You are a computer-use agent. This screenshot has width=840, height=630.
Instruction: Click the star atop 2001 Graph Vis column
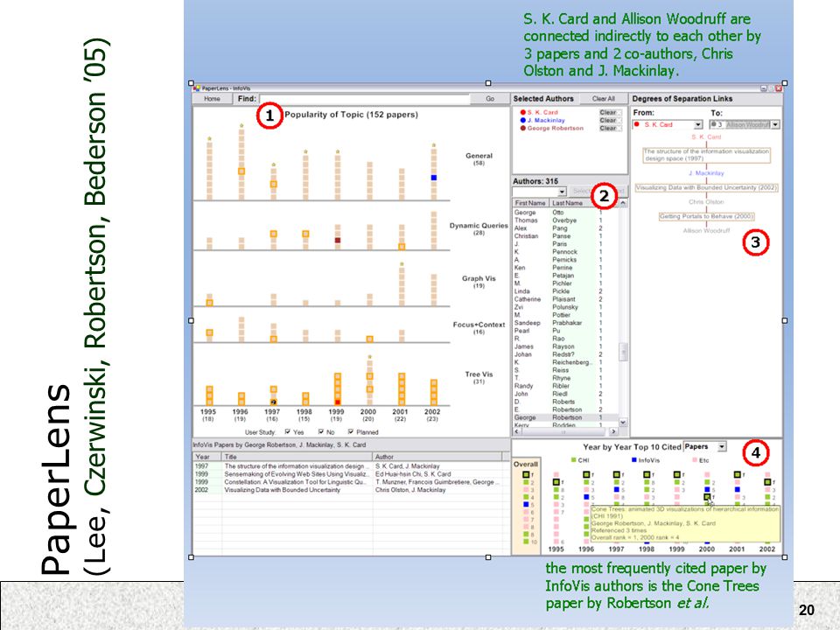point(402,264)
